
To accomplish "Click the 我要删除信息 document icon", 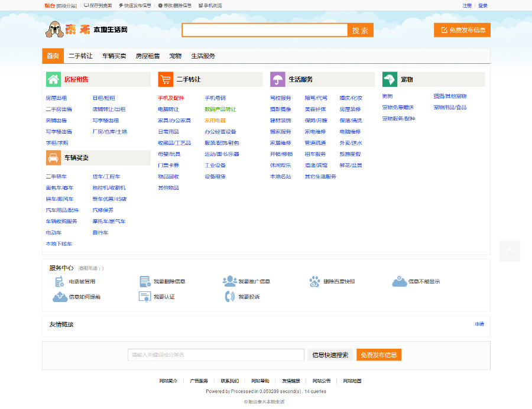I will tap(145, 281).
